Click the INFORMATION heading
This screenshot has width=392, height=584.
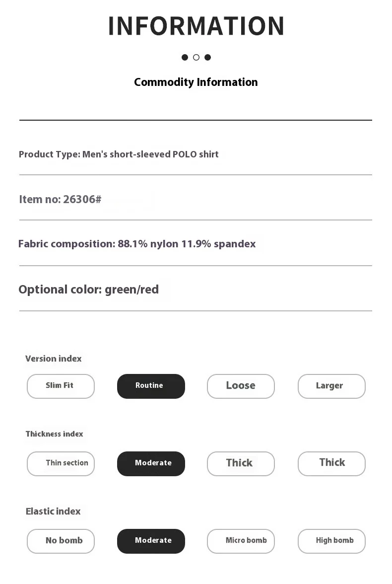[196, 26]
